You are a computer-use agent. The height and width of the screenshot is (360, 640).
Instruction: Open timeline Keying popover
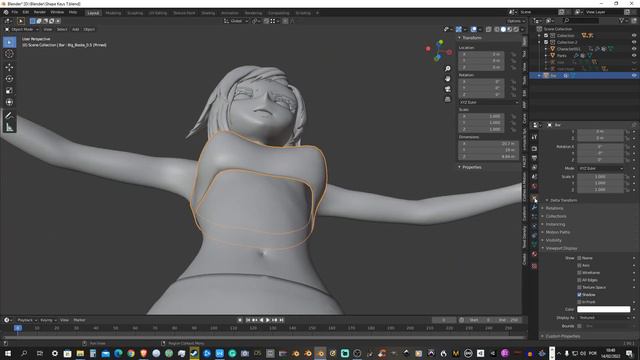[48, 320]
